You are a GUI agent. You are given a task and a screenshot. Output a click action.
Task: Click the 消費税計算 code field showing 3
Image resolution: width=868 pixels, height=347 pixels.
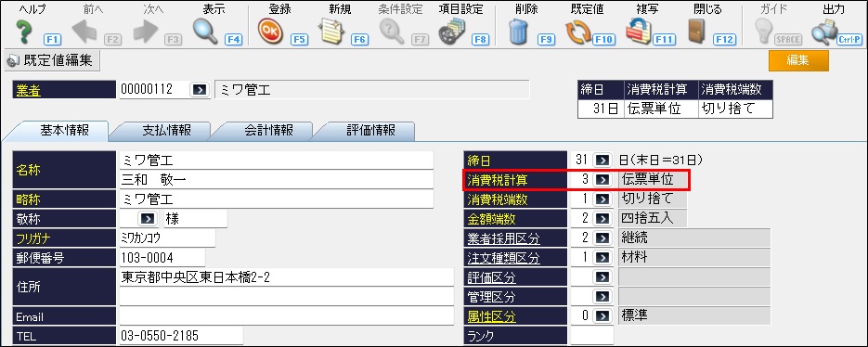[580, 180]
